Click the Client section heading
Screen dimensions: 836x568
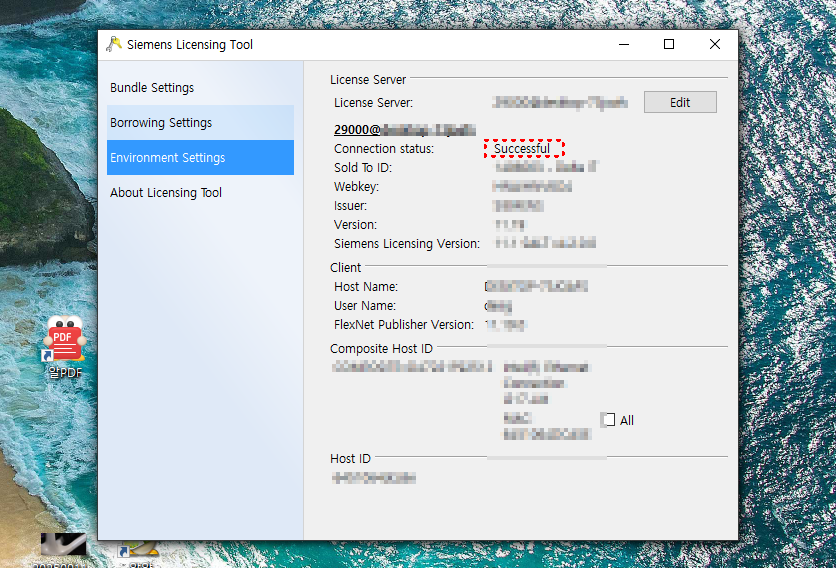click(345, 268)
